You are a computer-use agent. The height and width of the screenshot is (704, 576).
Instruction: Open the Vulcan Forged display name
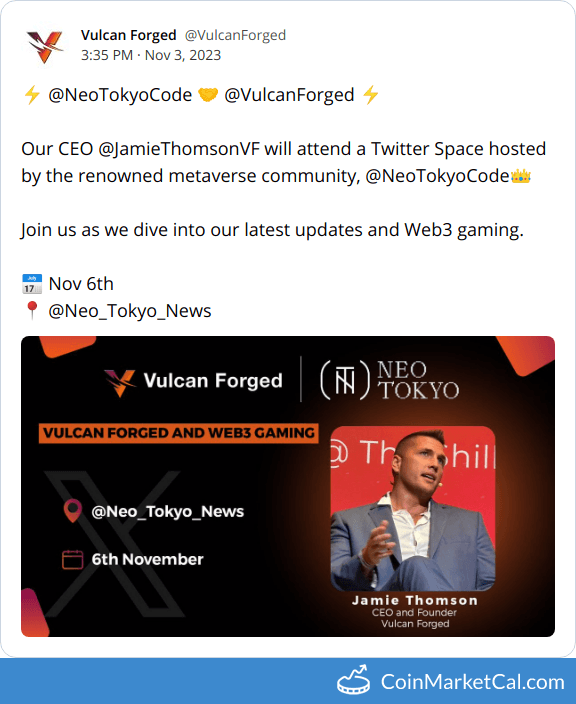coord(128,35)
